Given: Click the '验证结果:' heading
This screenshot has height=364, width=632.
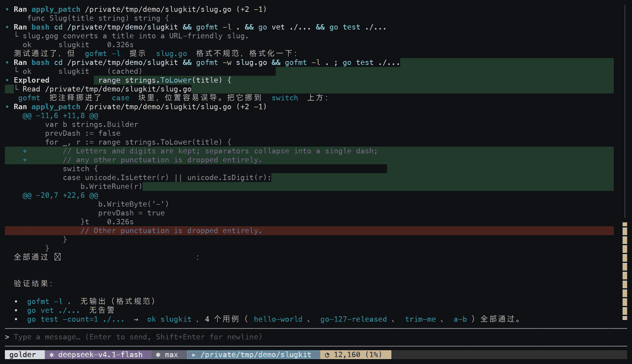Looking at the screenshot, I should [x=33, y=284].
